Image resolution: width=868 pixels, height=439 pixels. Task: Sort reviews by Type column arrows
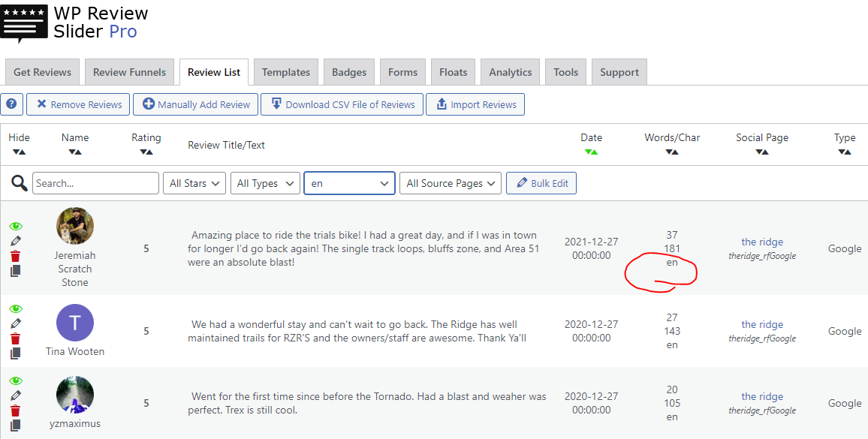click(x=845, y=152)
